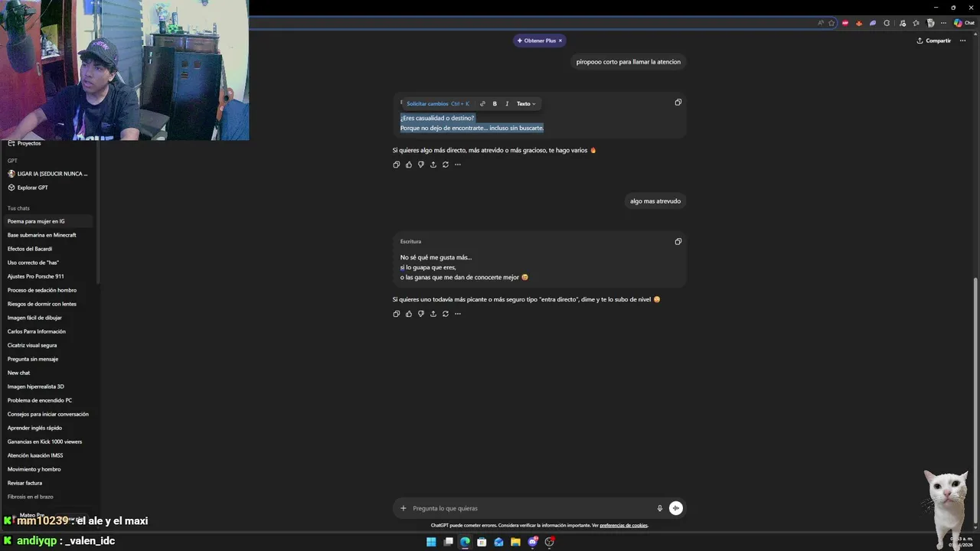Open chat 'Revisar factura'
Viewport: 980px width, 551px height.
49,483
